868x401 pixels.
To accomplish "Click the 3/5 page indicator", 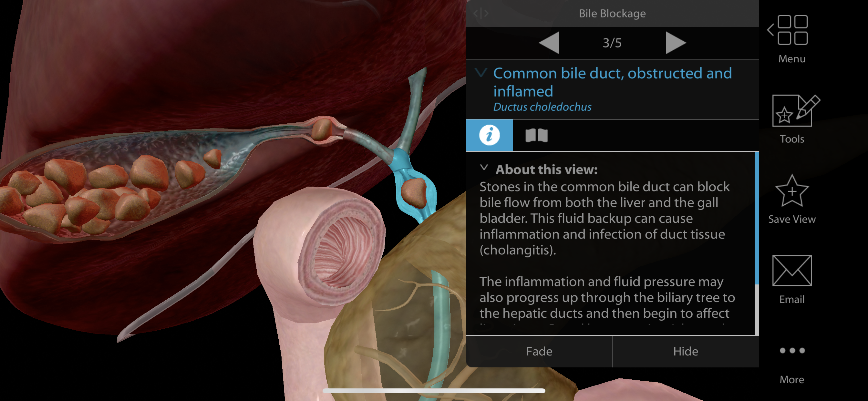I will click(612, 43).
